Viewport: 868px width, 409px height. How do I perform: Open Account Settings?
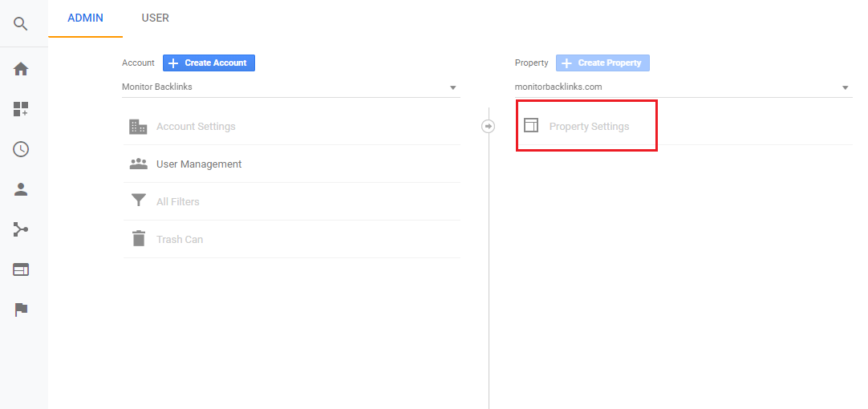196,127
